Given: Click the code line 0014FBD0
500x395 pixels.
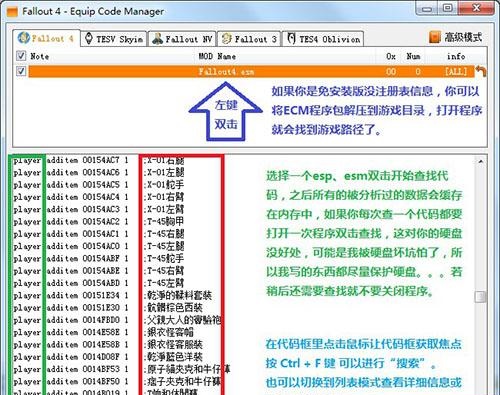Looking at the screenshot, I should point(117,320).
